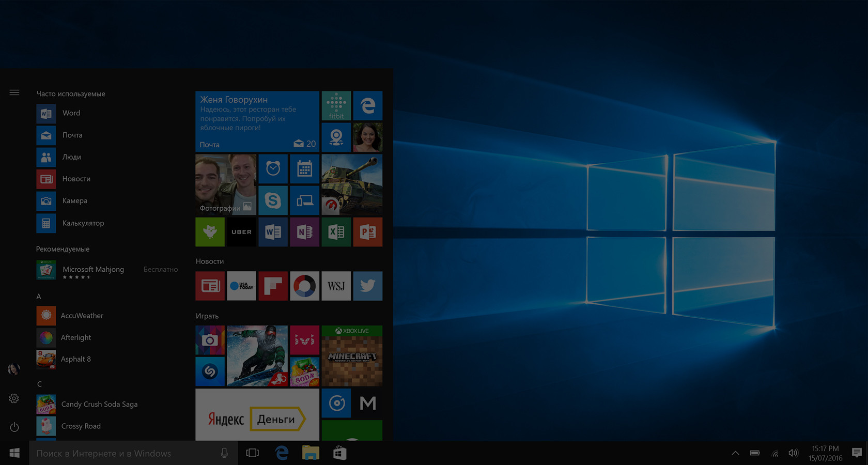Image resolution: width=868 pixels, height=465 pixels.
Task: Open the Uber tile
Action: click(x=241, y=232)
